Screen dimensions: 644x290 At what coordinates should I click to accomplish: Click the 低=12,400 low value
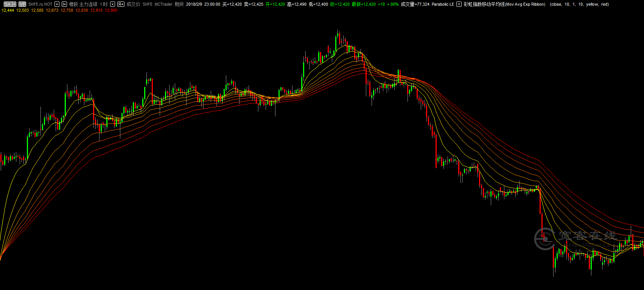(318, 4)
